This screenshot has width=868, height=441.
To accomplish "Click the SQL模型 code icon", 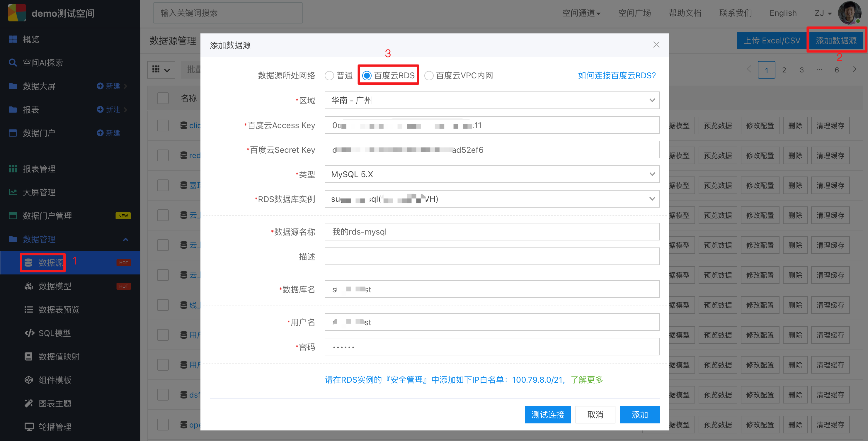I will coord(29,333).
